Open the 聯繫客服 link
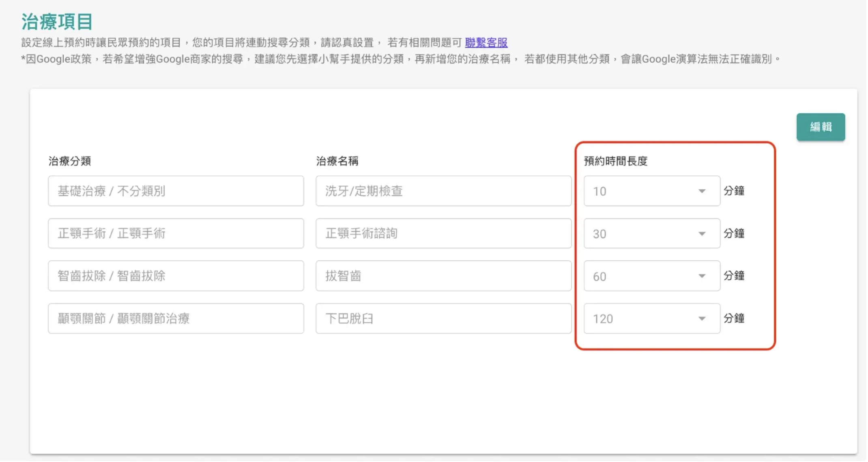Image resolution: width=868 pixels, height=462 pixels. click(486, 42)
